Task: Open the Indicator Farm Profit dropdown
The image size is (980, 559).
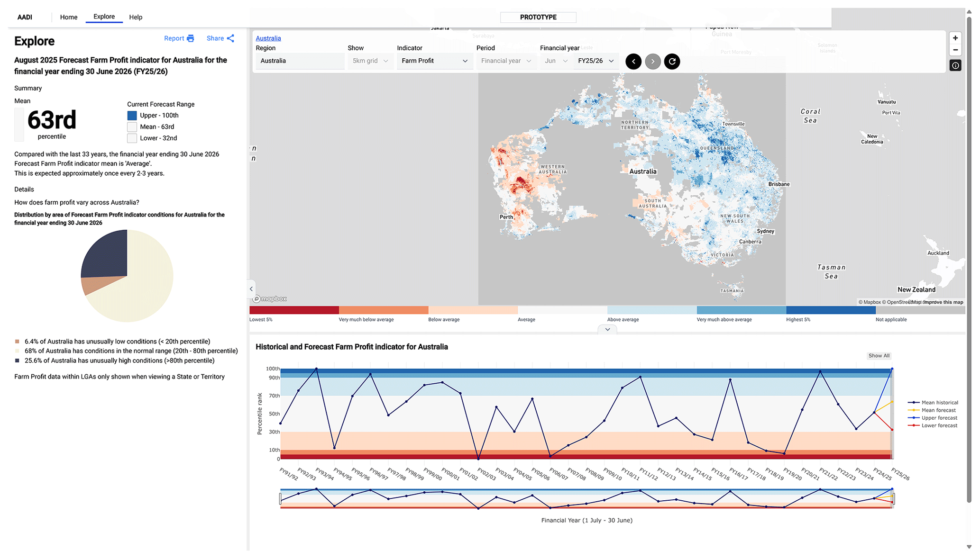Action: pyautogui.click(x=435, y=61)
